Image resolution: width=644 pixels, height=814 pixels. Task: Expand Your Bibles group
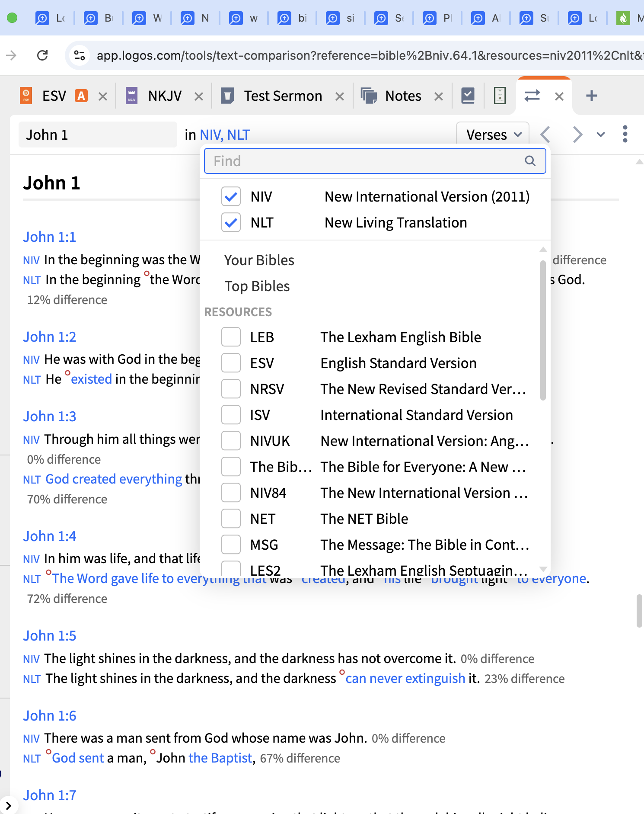(x=259, y=260)
